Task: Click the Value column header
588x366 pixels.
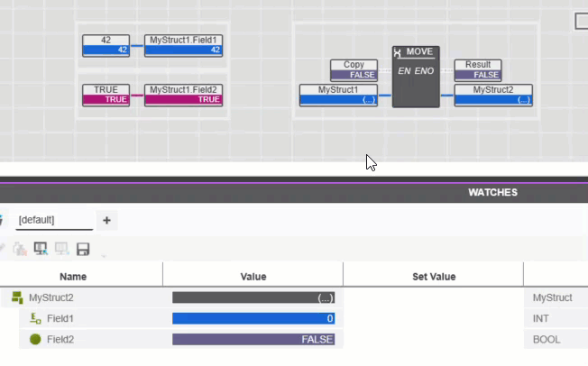Action: coord(253,277)
